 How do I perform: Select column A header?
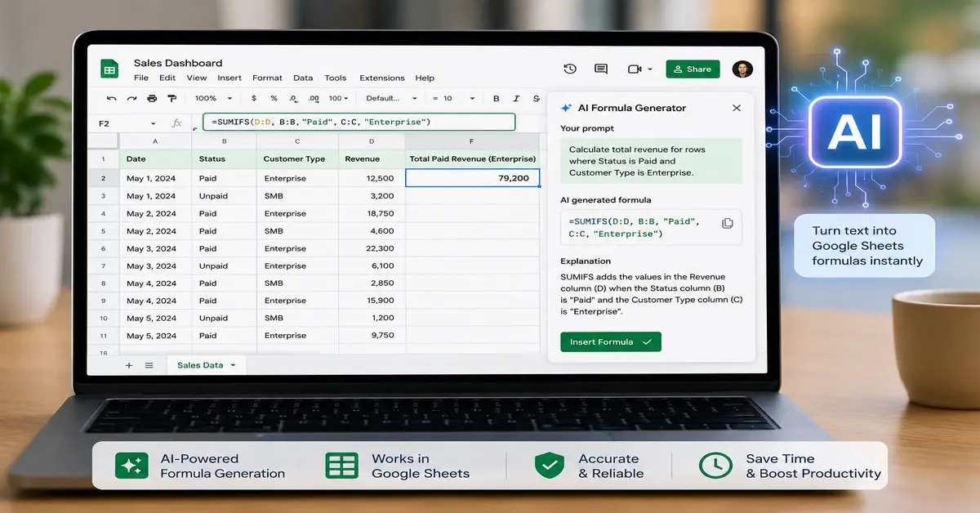155,141
